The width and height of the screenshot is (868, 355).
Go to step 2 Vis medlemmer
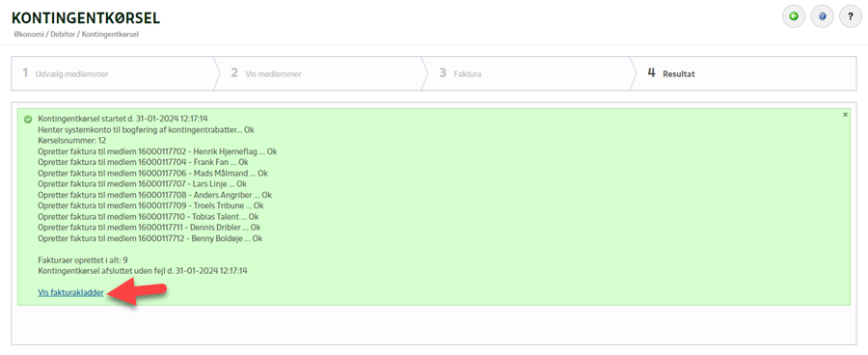point(320,73)
